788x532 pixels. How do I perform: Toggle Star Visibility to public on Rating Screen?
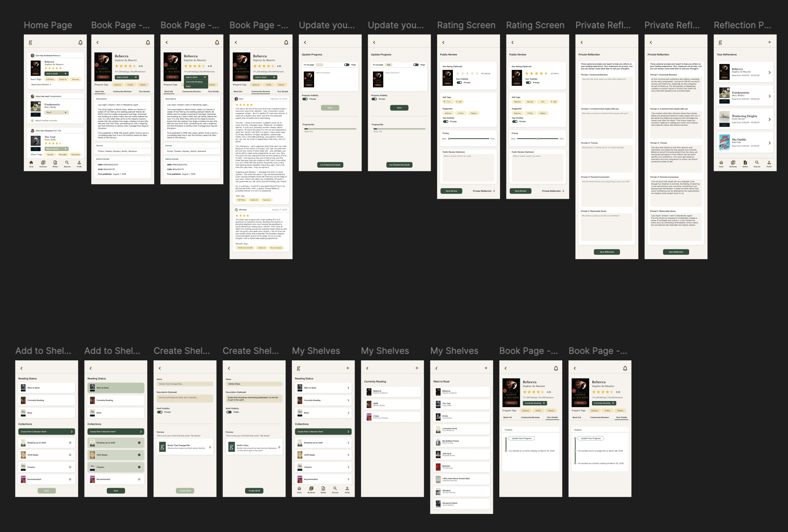tap(459, 83)
